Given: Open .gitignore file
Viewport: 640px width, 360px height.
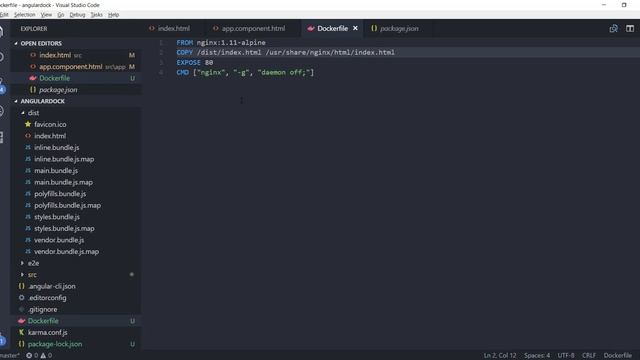Looking at the screenshot, I should coord(42,309).
